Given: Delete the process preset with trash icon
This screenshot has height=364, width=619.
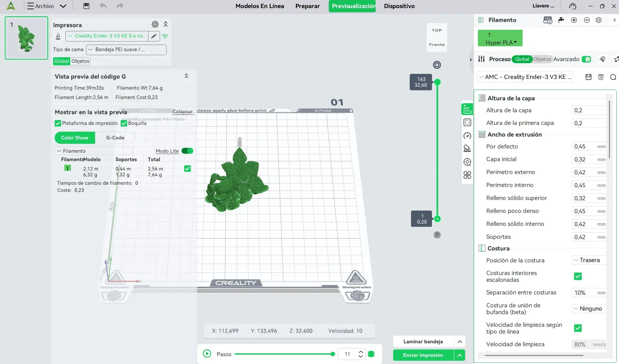Looking at the screenshot, I should 601,77.
